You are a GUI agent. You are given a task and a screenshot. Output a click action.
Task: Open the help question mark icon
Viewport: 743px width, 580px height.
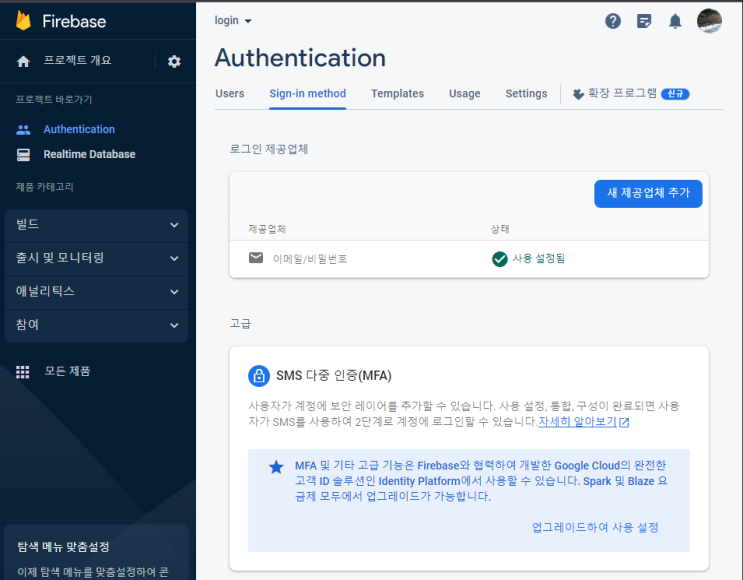[613, 21]
